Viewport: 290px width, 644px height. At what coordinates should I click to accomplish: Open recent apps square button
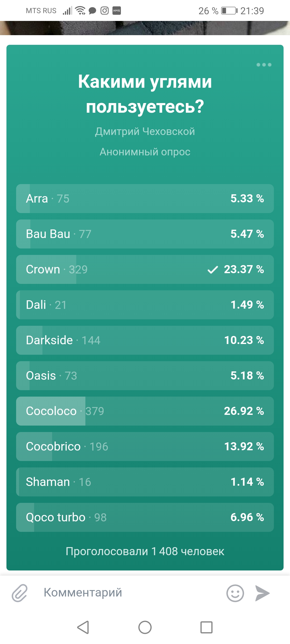click(x=206, y=627)
